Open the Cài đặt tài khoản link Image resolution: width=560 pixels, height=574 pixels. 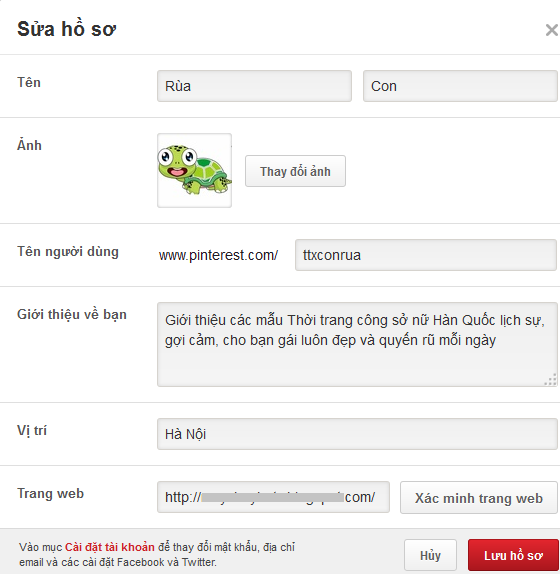coord(110,547)
